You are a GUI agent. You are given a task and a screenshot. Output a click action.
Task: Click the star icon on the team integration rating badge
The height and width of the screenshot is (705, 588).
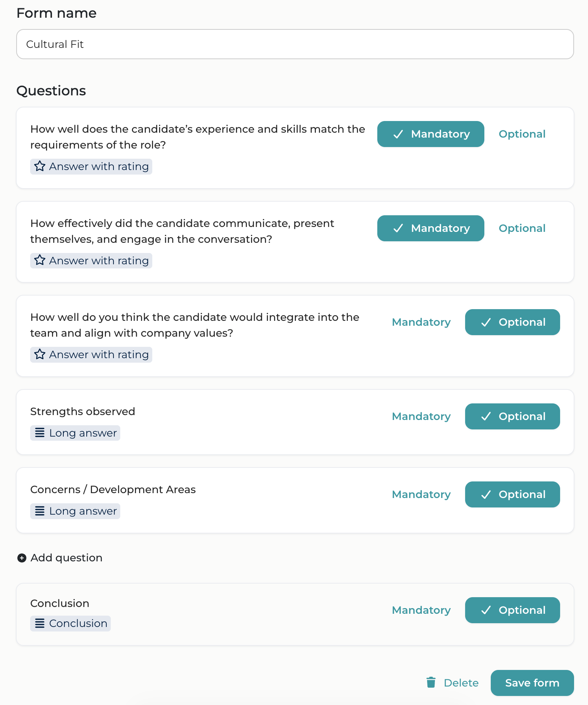[40, 354]
